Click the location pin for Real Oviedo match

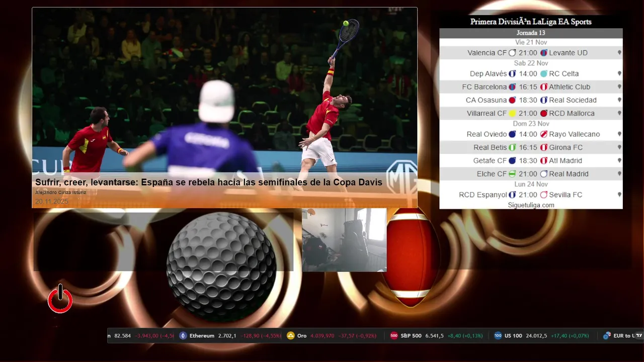(x=619, y=134)
